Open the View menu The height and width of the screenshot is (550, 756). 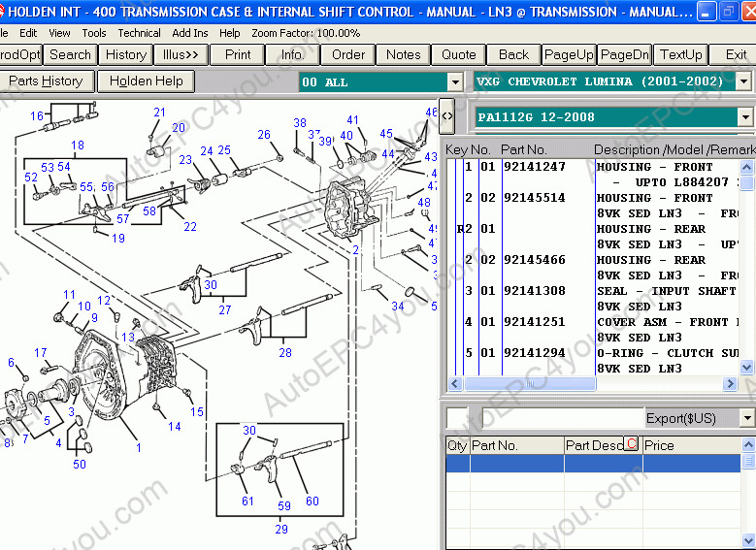tap(59, 33)
